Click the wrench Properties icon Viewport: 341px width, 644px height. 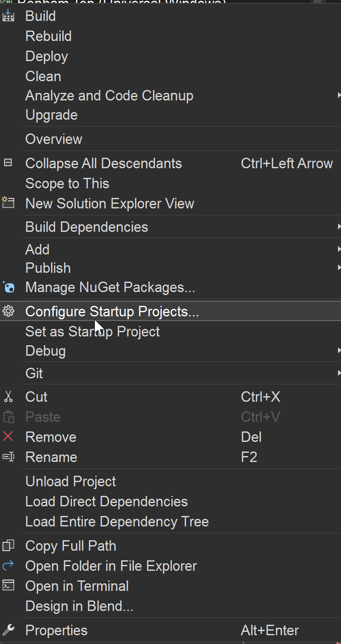click(x=8, y=630)
